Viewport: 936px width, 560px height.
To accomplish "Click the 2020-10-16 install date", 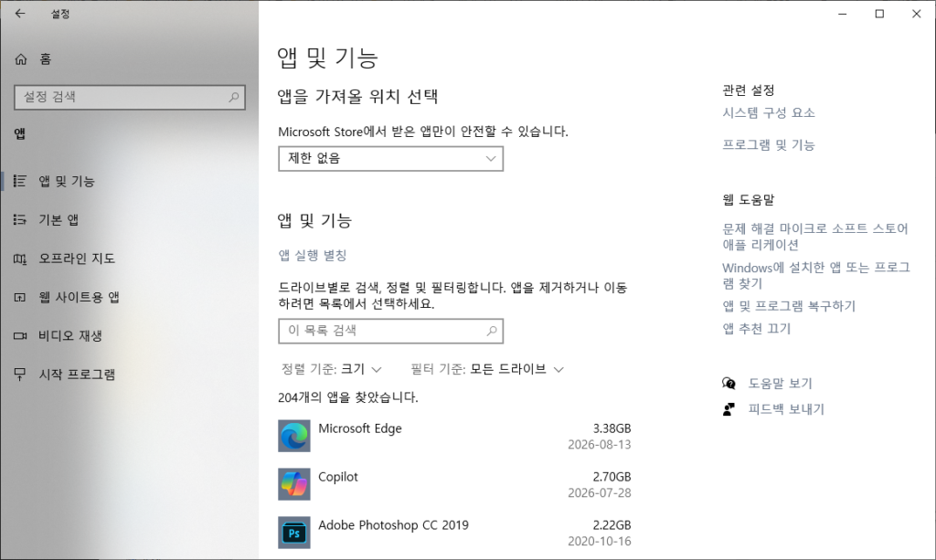I will coord(600,541).
